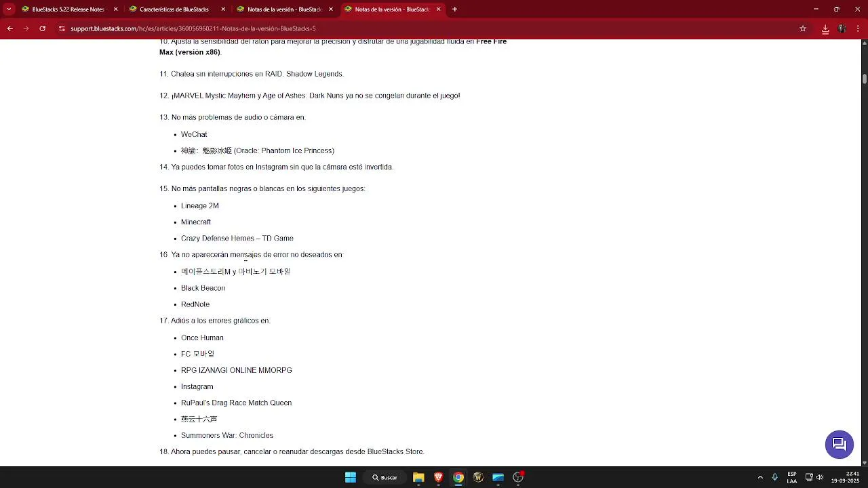Open the volume tray icon
Viewport: 868px width, 488px height.
click(819, 477)
